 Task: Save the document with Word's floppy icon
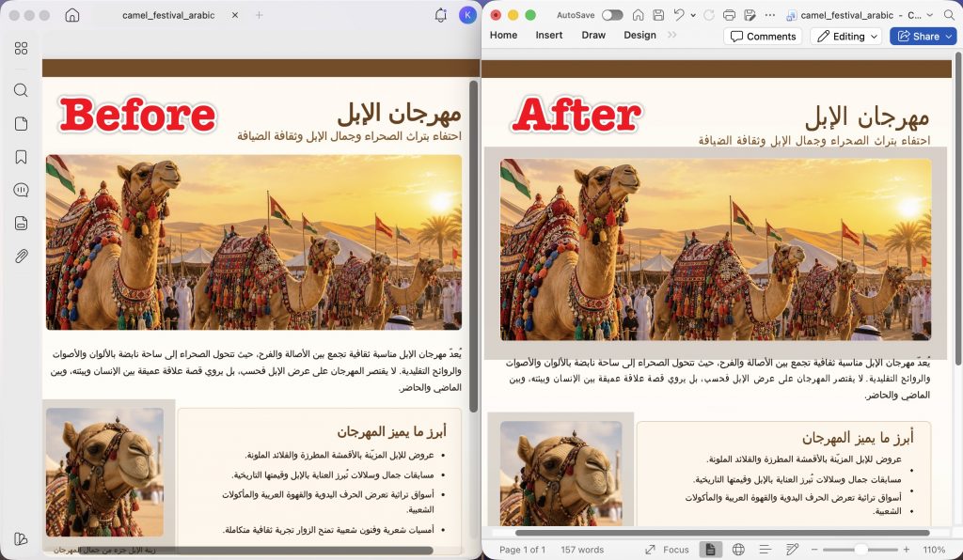[x=658, y=15]
